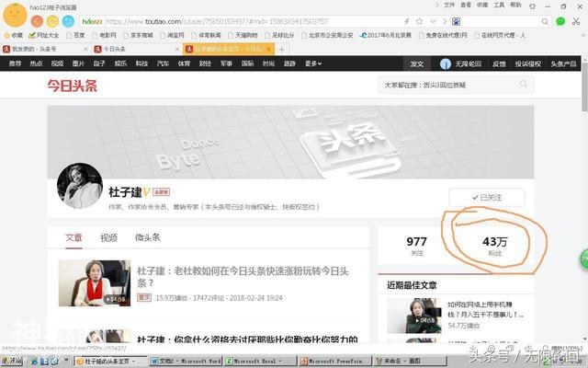The height and width of the screenshot is (368, 588).
Task: Click the blue page refresh button
Action: (68, 21)
